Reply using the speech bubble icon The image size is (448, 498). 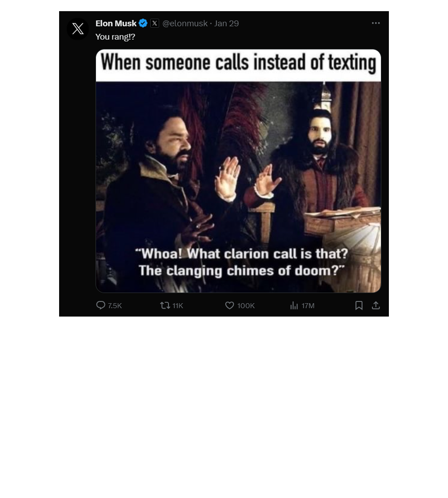click(x=100, y=305)
